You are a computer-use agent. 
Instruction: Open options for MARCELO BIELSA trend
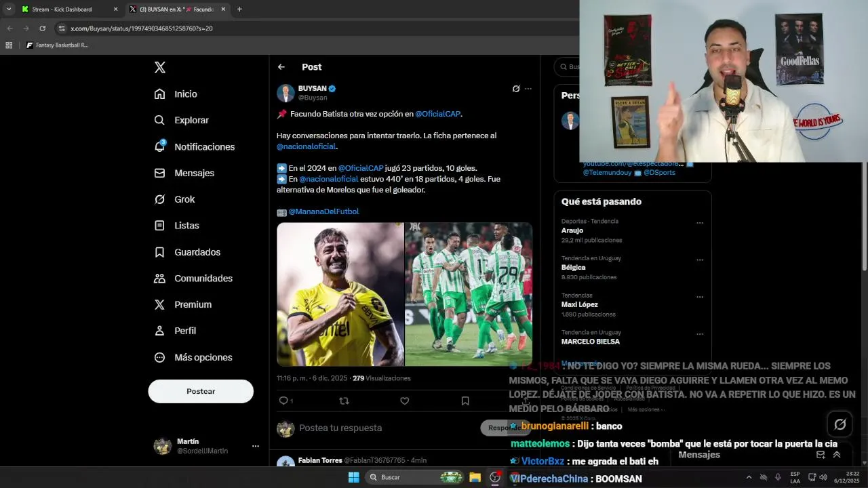(700, 334)
